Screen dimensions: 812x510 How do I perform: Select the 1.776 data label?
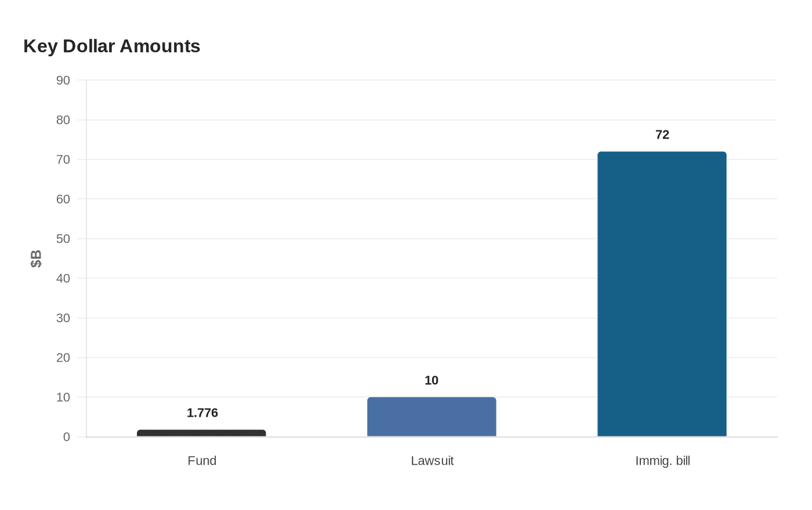click(x=202, y=413)
